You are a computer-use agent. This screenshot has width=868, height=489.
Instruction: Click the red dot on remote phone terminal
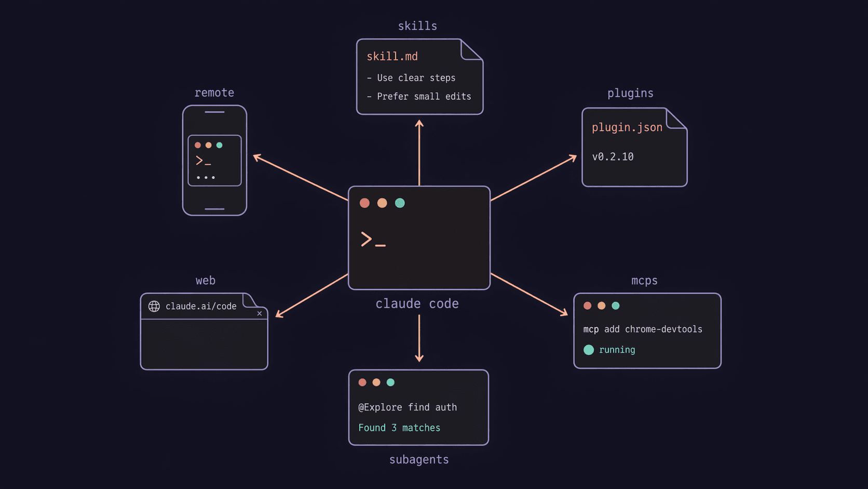[x=198, y=146]
